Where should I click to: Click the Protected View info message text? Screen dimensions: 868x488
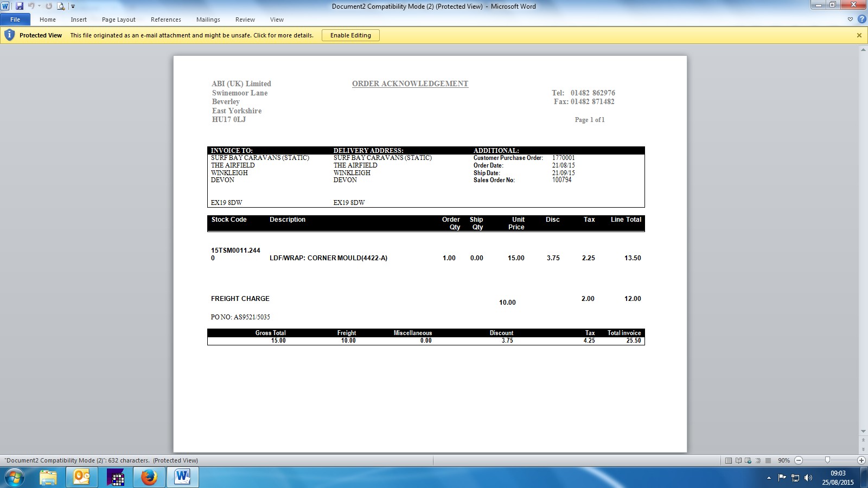coord(192,35)
